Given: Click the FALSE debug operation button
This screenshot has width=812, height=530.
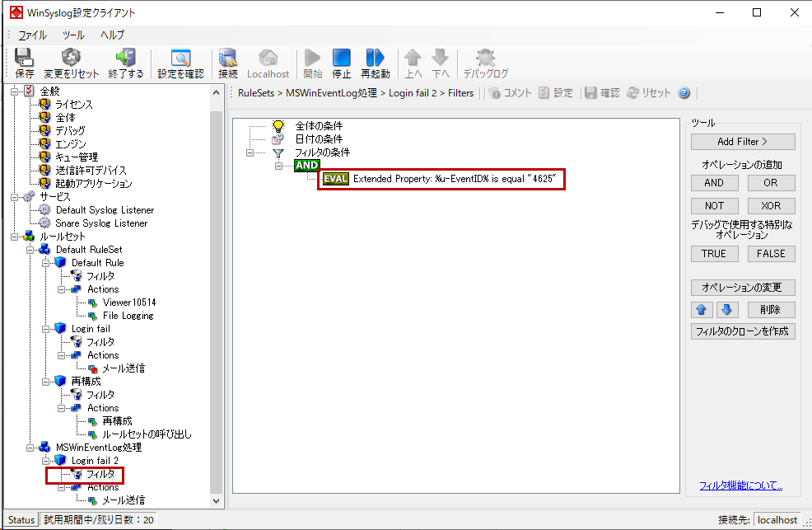Looking at the screenshot, I should [x=771, y=254].
